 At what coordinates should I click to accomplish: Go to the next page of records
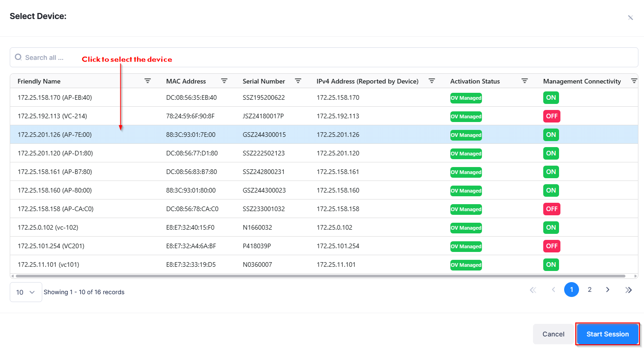click(x=608, y=290)
